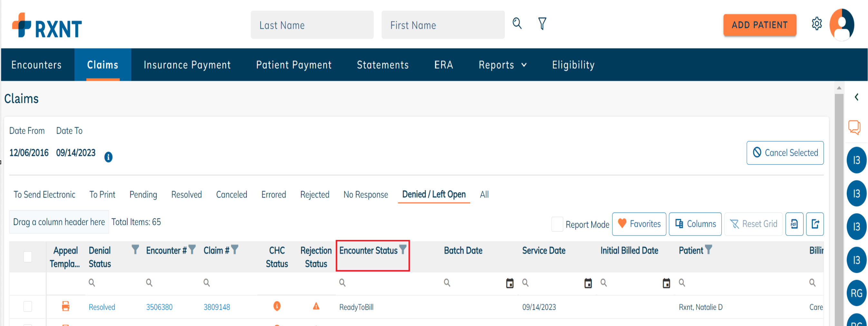
Task: Click the ADD PATIENT button
Action: click(759, 25)
